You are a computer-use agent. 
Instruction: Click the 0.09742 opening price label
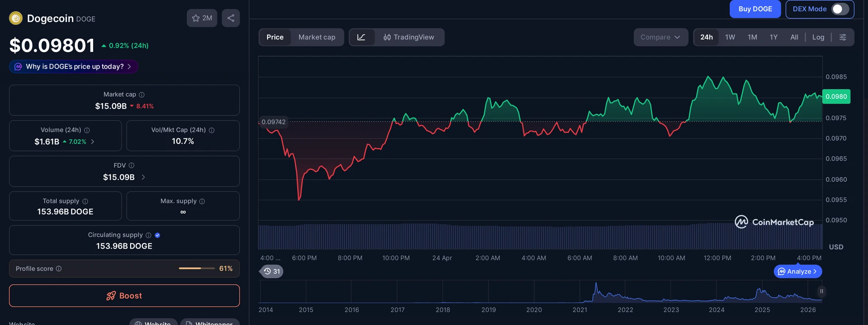point(274,122)
